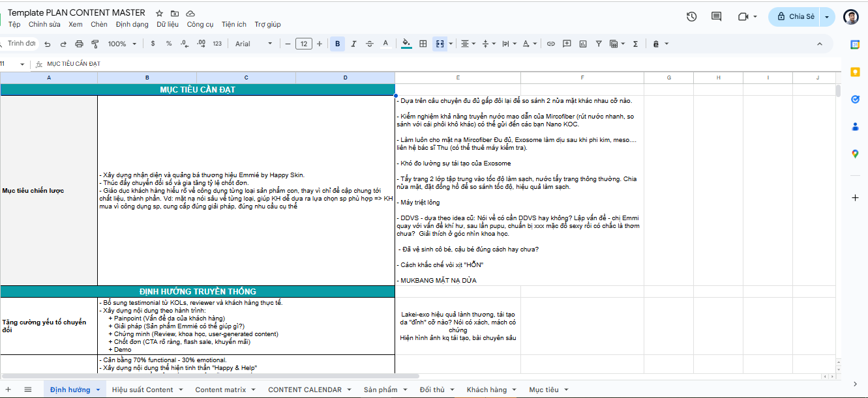Add a new sheet with plus
Screen dimensions: 868x398
click(8, 390)
